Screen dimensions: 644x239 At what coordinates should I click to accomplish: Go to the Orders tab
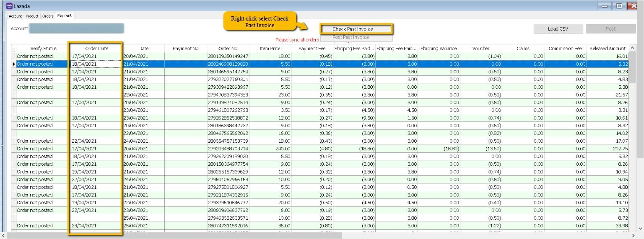coord(48,16)
